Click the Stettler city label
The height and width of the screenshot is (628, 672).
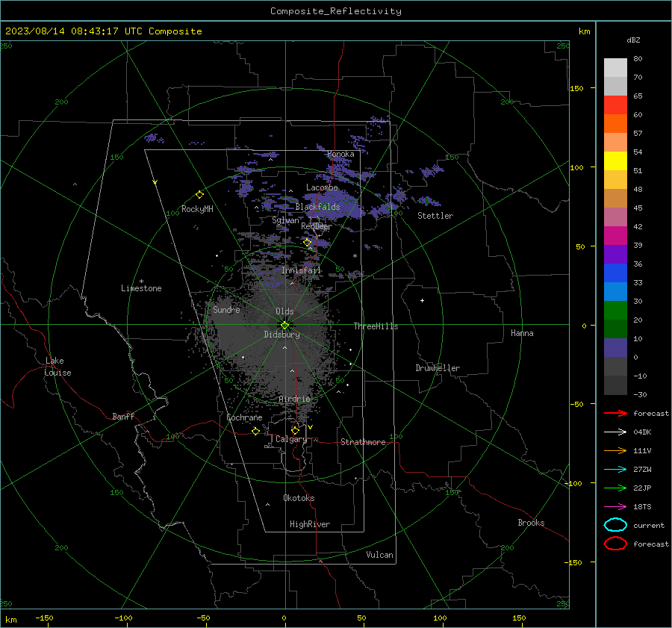[435, 216]
